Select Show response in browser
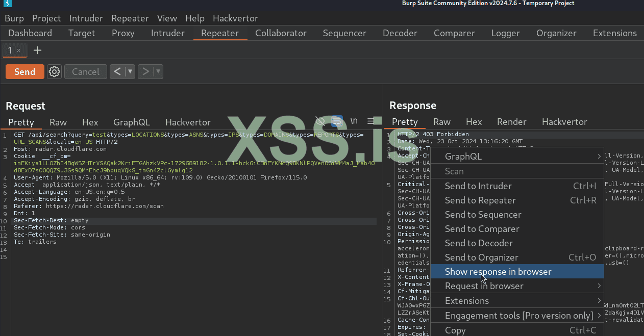This screenshot has width=644, height=336. pyautogui.click(x=498, y=272)
